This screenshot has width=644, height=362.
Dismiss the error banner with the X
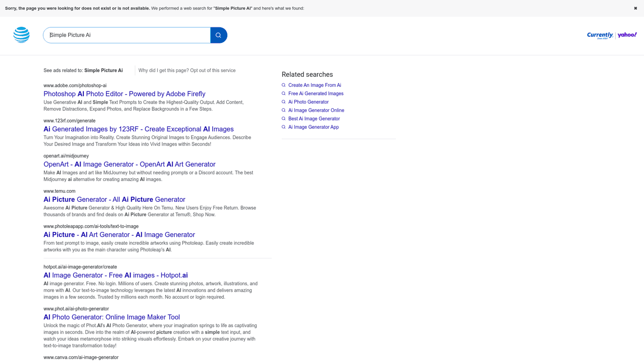[x=635, y=8]
